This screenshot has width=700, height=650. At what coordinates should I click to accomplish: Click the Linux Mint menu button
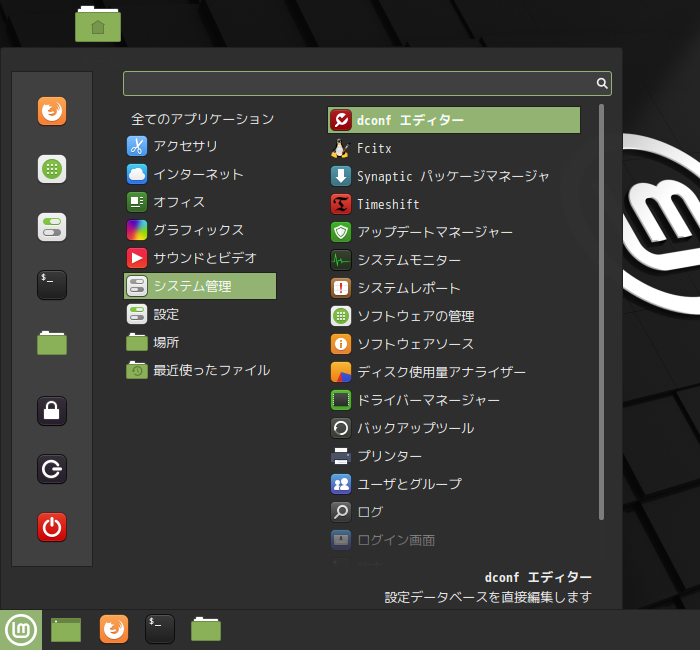(21, 630)
